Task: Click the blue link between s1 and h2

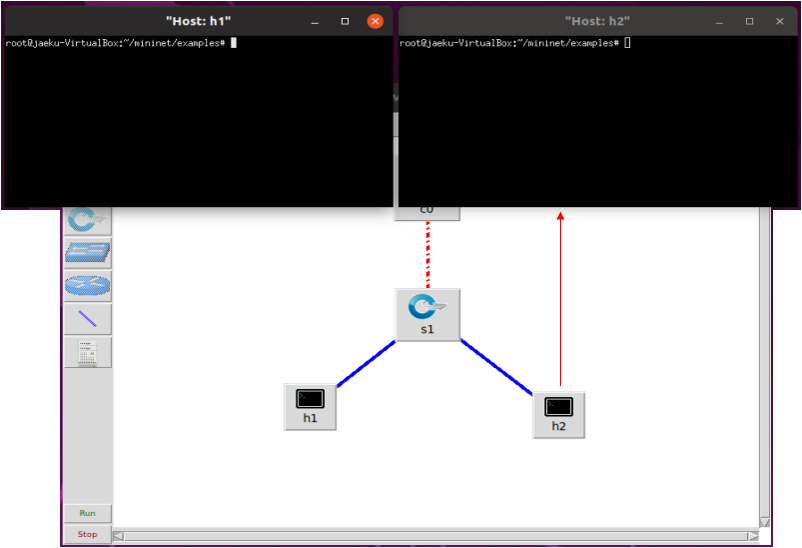Action: (x=497, y=367)
